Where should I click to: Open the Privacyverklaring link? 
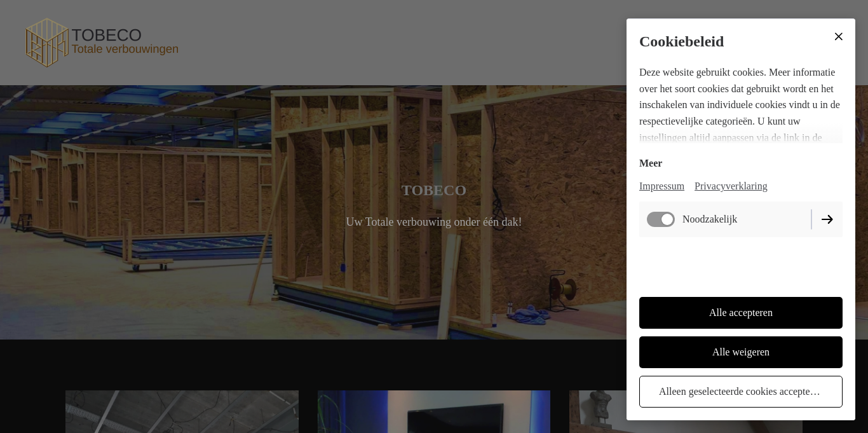[731, 186]
